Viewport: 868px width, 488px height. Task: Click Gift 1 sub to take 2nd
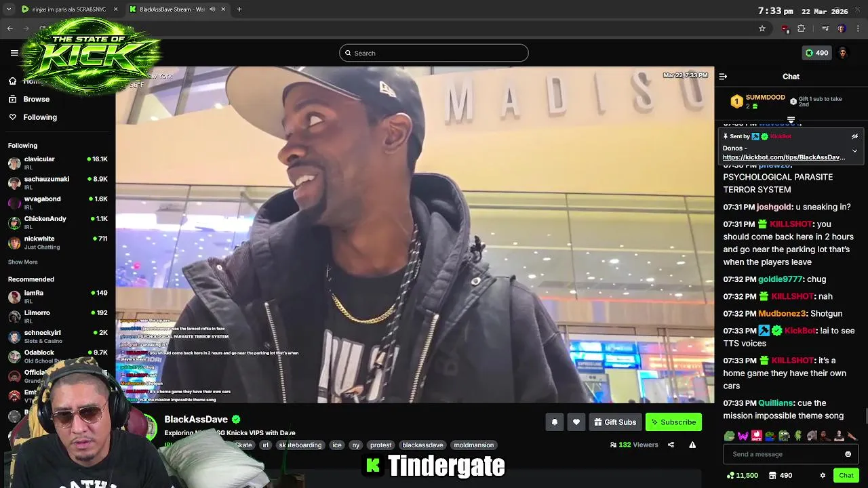[817, 102]
